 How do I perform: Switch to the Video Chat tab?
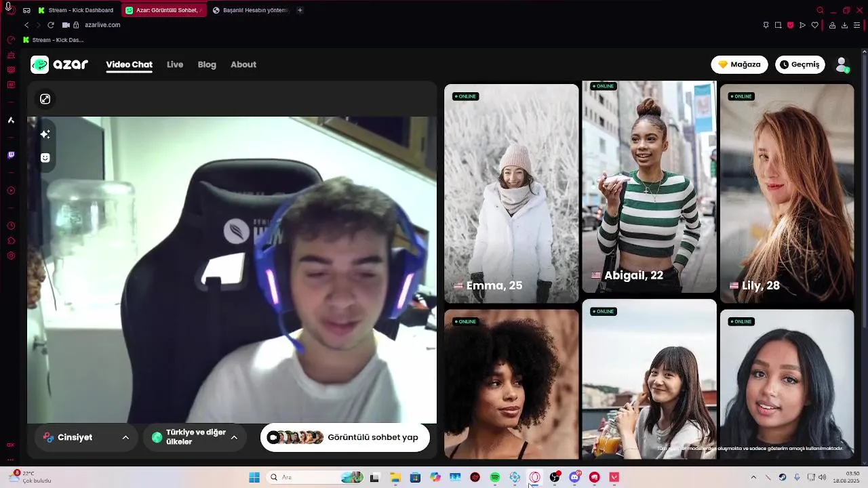point(129,64)
